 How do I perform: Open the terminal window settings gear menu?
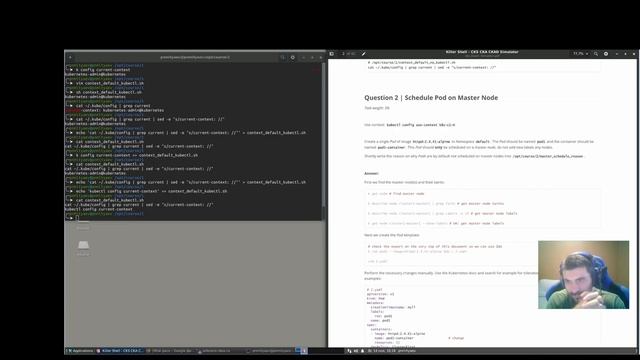pyautogui.click(x=293, y=58)
